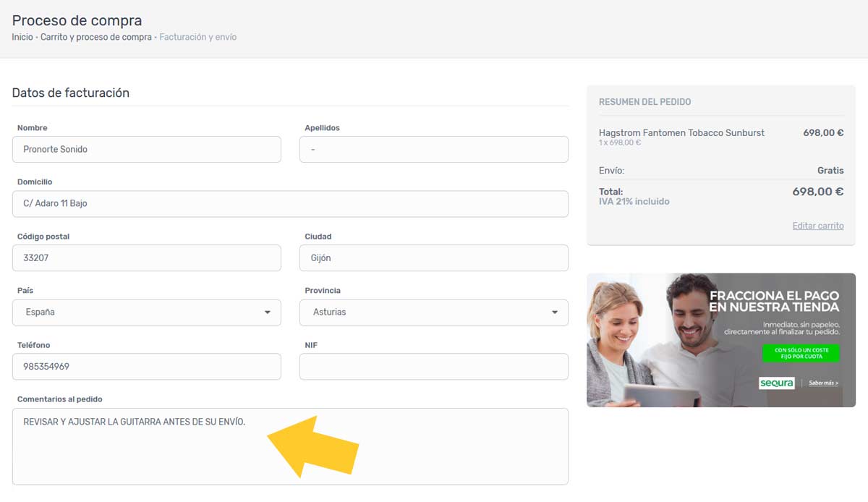This screenshot has width=868, height=502.
Task: Click the 1 x 698,00 € quantity line
Action: (x=620, y=142)
